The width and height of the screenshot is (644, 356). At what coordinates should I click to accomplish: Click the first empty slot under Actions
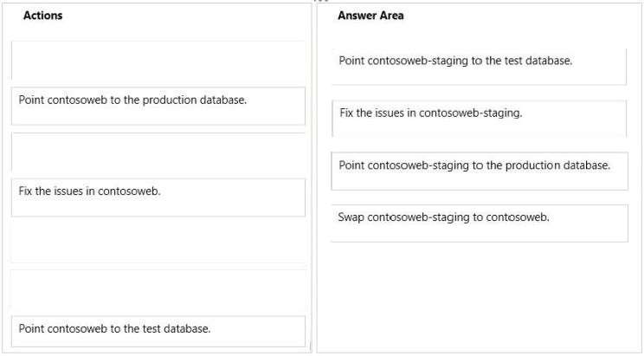[158, 61]
